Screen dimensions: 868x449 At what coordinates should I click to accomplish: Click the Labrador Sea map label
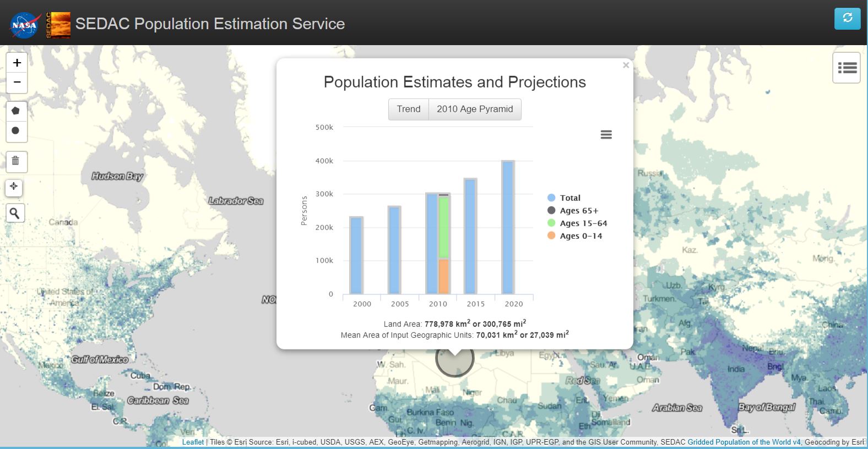[x=236, y=201]
